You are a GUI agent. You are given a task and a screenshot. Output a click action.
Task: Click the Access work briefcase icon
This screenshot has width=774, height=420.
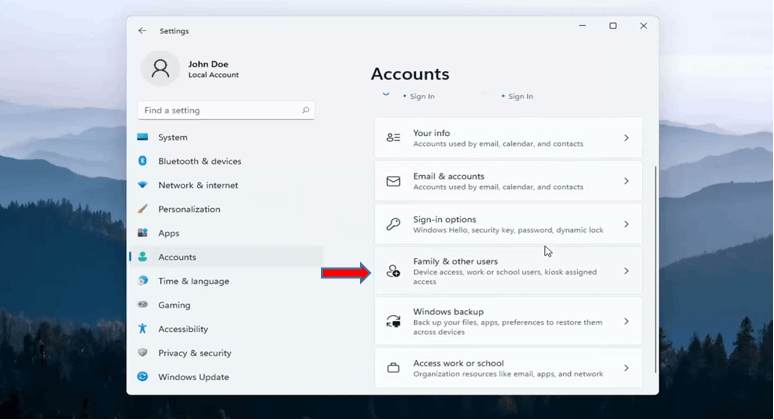[x=393, y=368]
